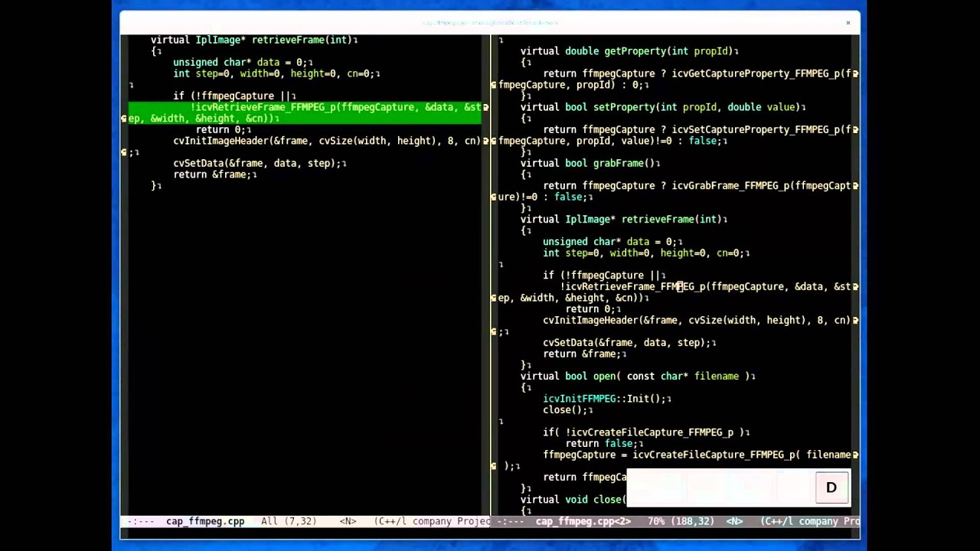Click 'ffmpegCapture = icvCreateFileCapture_FFMPEG_p( filename' line
The image size is (980, 551).
click(x=697, y=455)
